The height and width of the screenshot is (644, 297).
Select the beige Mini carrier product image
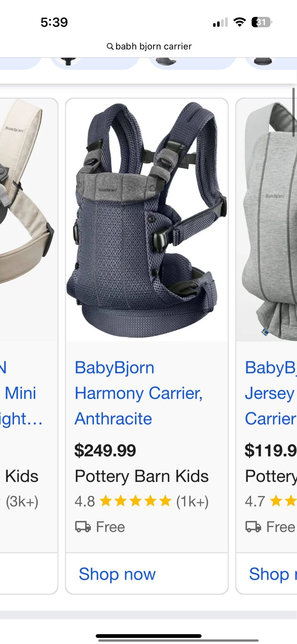[28, 220]
